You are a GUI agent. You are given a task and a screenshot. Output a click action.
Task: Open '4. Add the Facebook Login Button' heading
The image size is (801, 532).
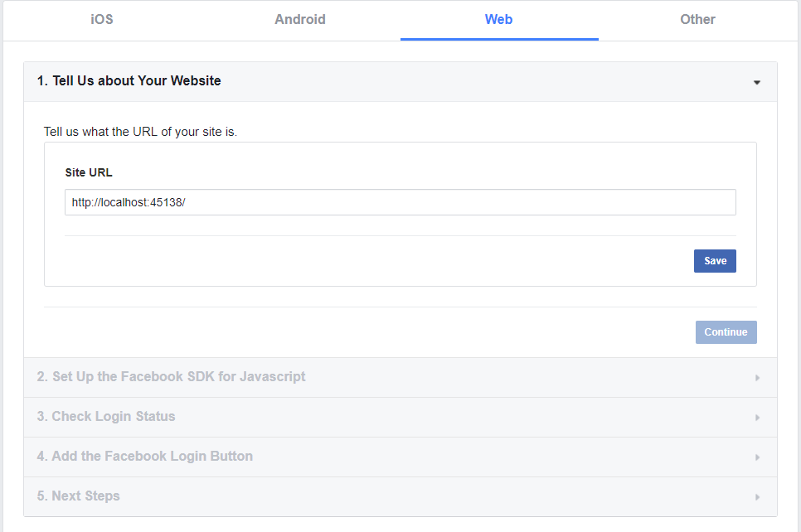point(144,457)
